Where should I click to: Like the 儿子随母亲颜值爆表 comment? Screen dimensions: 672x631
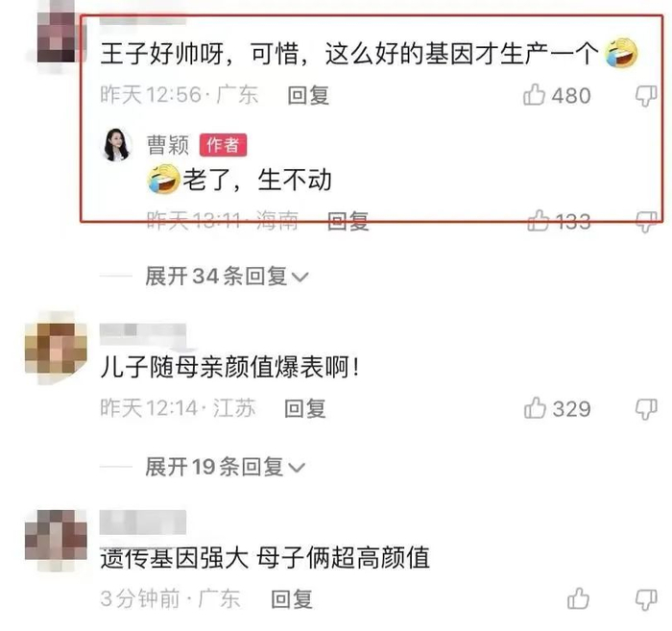[535, 407]
